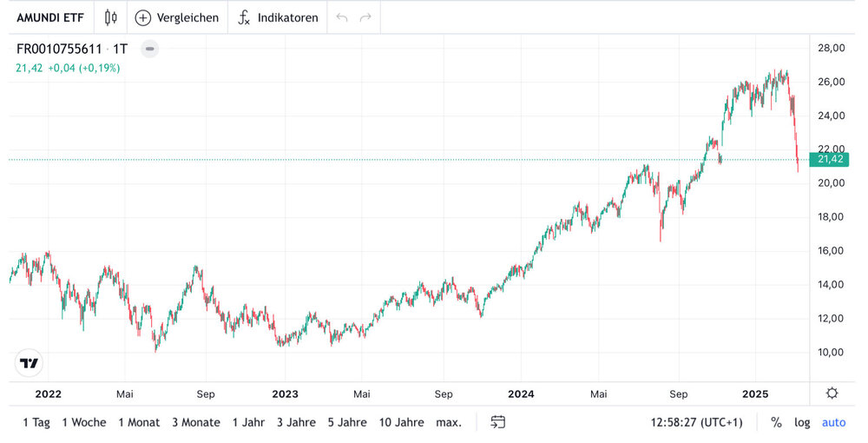Select the 1 Jahr time range
This screenshot has height=443, width=868.
[x=248, y=422]
